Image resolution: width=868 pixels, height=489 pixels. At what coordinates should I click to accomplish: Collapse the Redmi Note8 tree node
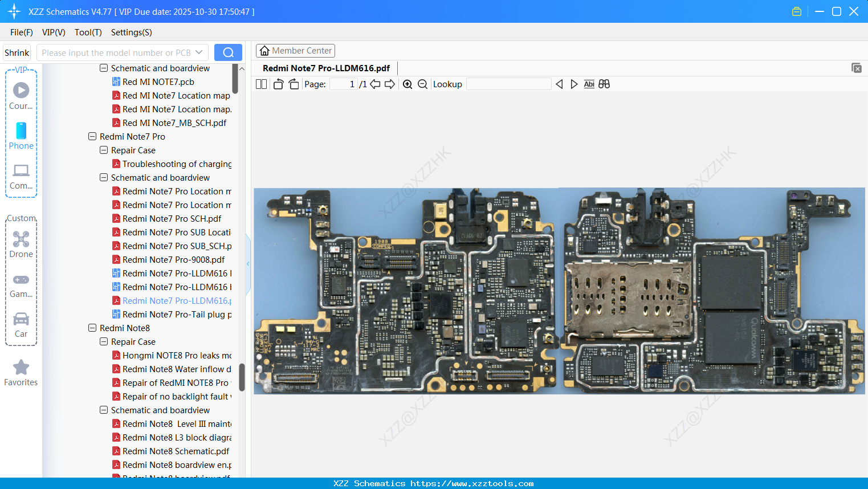click(92, 328)
